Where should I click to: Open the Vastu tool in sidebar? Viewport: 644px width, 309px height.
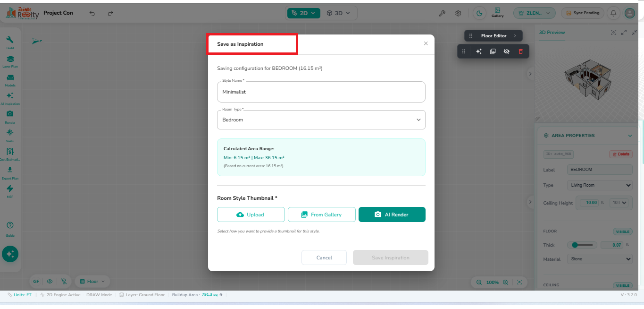point(10,135)
